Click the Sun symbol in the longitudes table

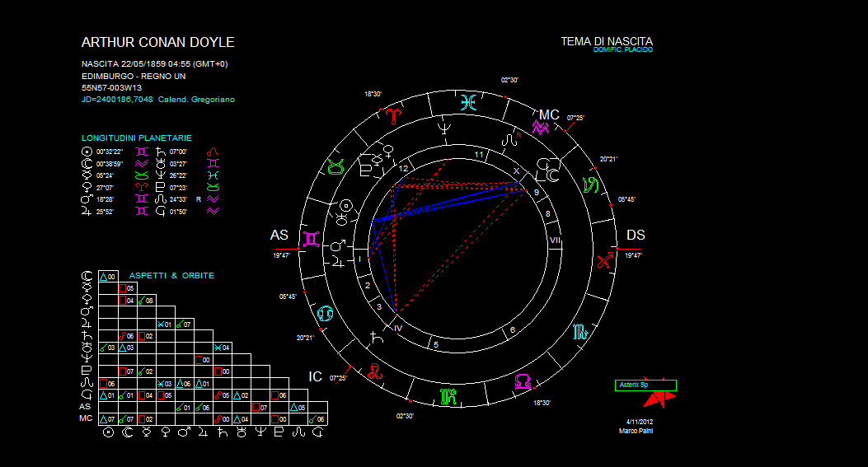coord(87,152)
